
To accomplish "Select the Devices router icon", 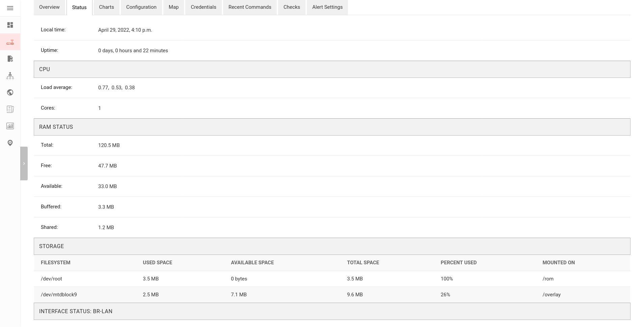I will (10, 41).
